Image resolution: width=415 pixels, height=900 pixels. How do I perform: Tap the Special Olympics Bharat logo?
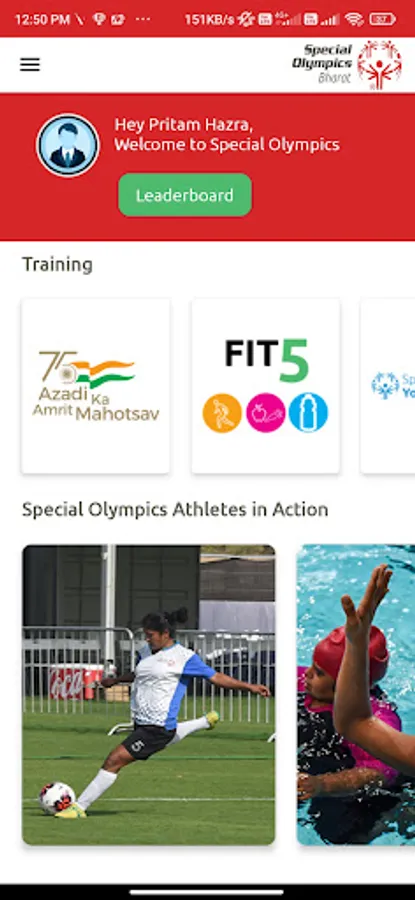(x=347, y=65)
